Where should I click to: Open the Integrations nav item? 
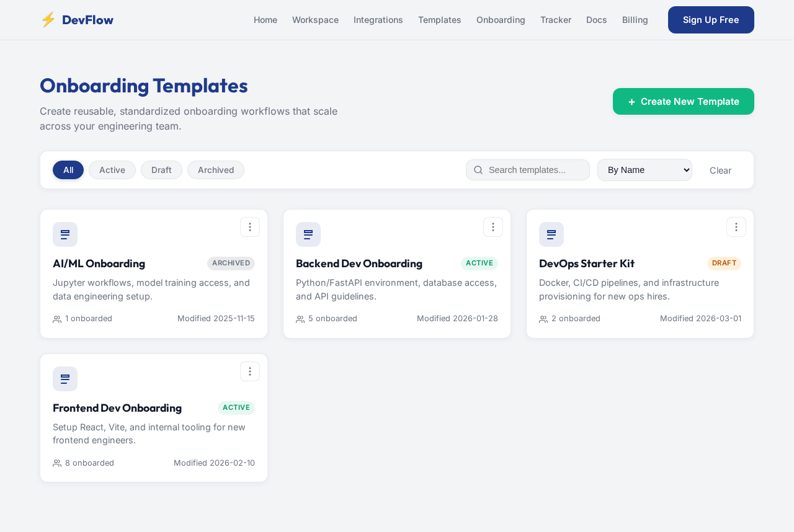tap(378, 20)
